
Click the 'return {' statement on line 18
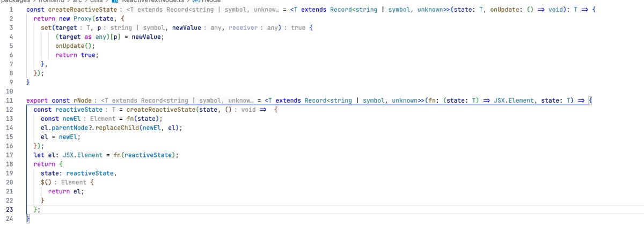[x=48, y=164]
